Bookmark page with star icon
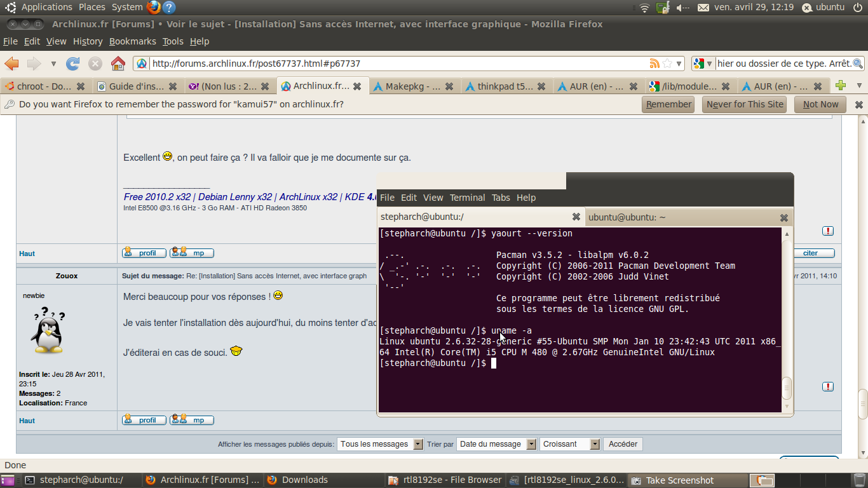The width and height of the screenshot is (868, 488). coord(667,64)
